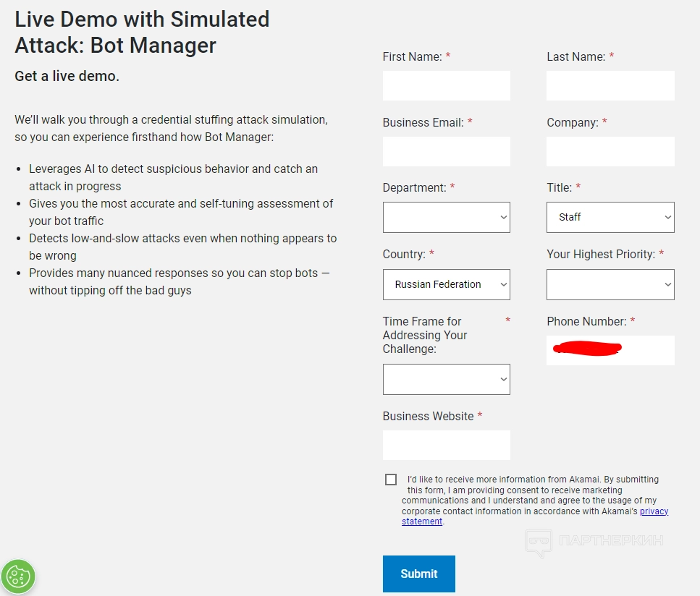Open the Time Frame for Addressing dropdown

(446, 379)
